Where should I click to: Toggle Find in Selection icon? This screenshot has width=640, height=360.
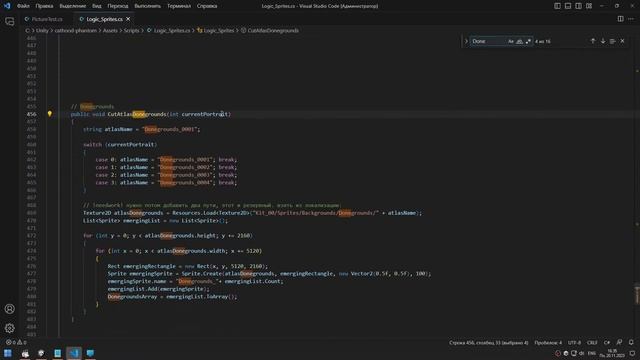click(x=613, y=41)
